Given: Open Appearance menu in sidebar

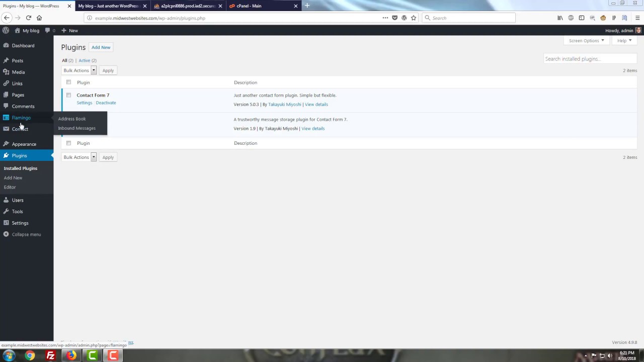Looking at the screenshot, I should coord(24,144).
